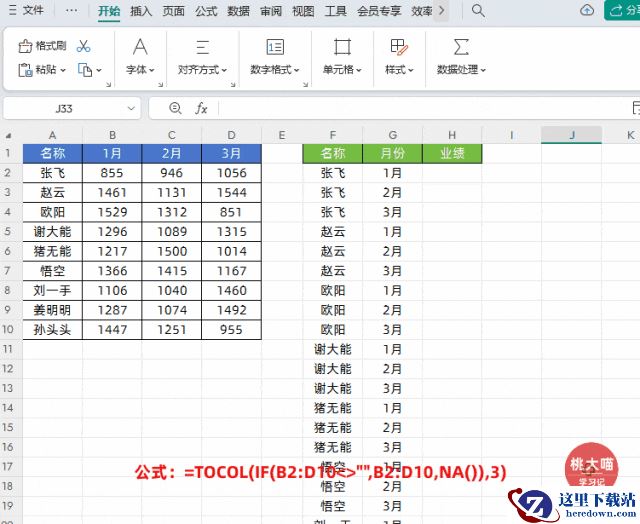Click the fx insert function icon
Viewport: 640px width, 524px height.
[x=201, y=108]
